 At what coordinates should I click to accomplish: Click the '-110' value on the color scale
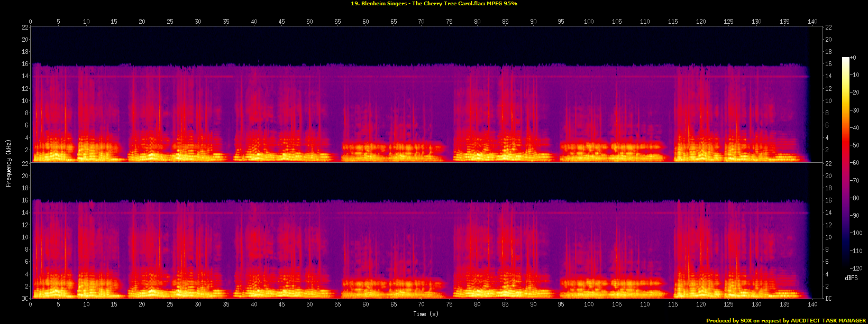(856, 251)
